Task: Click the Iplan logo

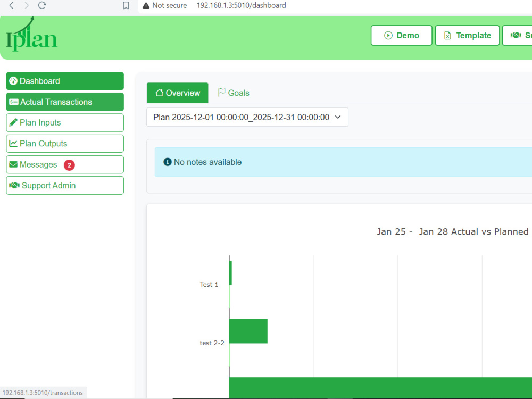Action: 31,34
